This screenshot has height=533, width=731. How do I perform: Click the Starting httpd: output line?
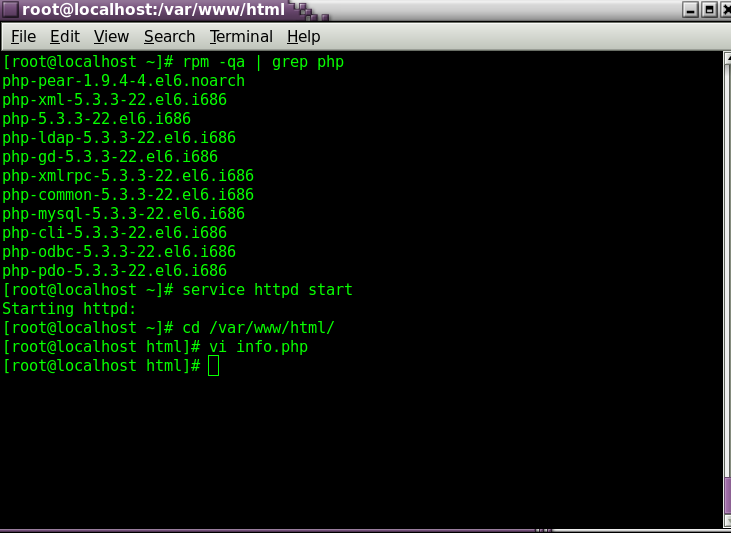69,309
